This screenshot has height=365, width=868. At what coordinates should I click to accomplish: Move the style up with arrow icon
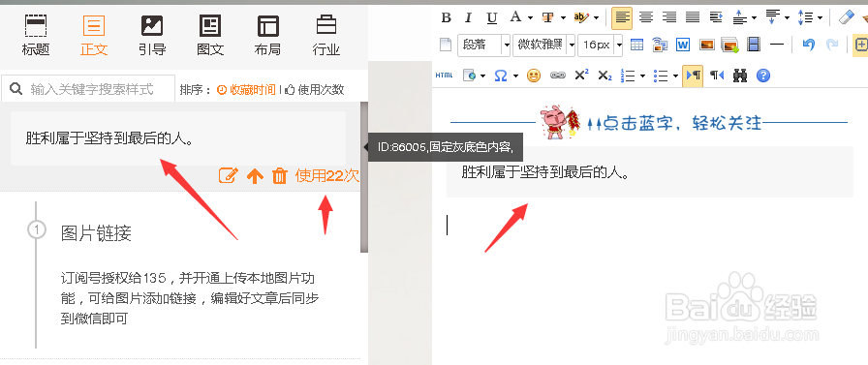pyautogui.click(x=255, y=176)
